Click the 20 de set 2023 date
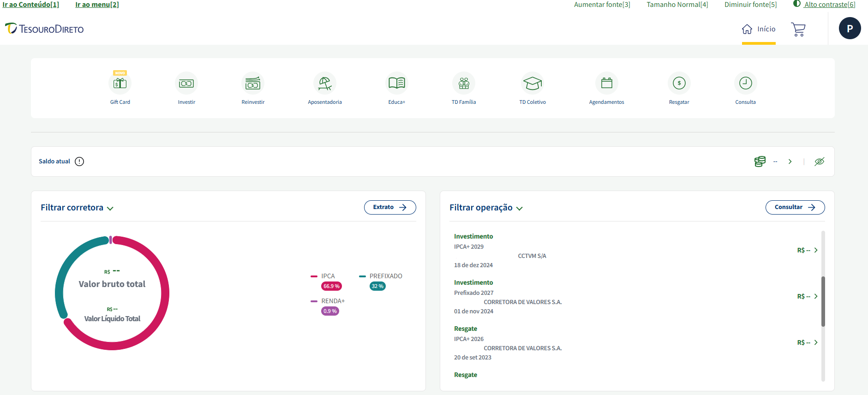Screen dimensions: 868x395 (x=473, y=358)
